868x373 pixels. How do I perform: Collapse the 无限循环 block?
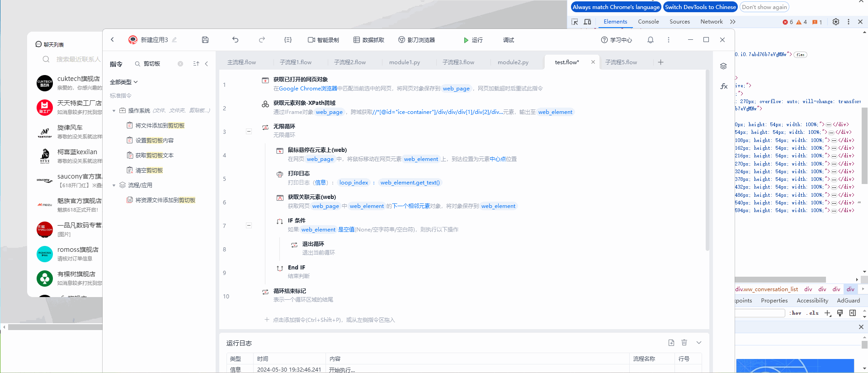(x=249, y=132)
